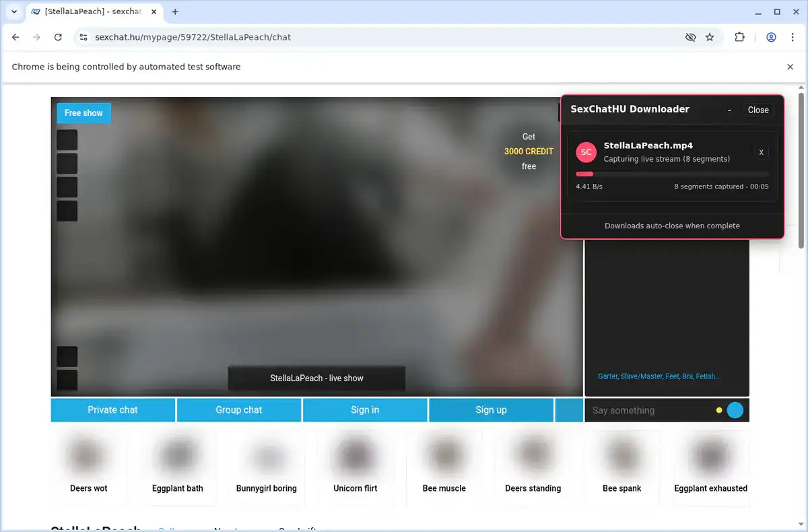Select the Eggplant exhausted sticker
This screenshot has height=532, width=808.
point(710,467)
